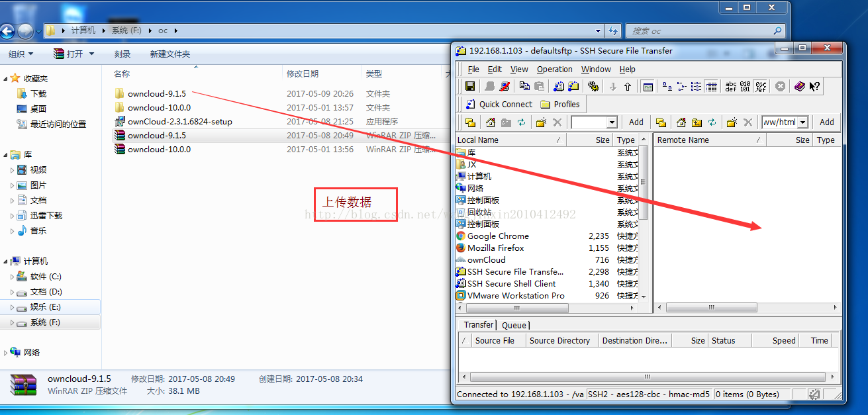Expand the 网络 node in Explorer
Viewport: 868px width, 415px height.
pyautogui.click(x=6, y=353)
